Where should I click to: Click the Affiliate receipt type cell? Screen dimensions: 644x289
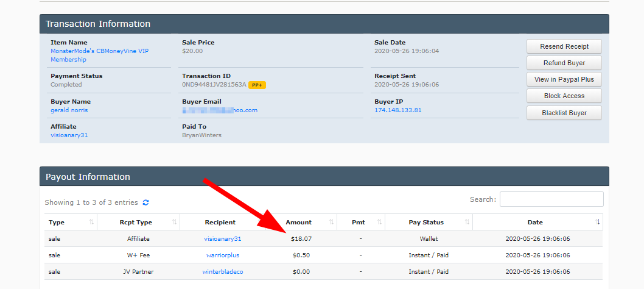[x=138, y=239]
